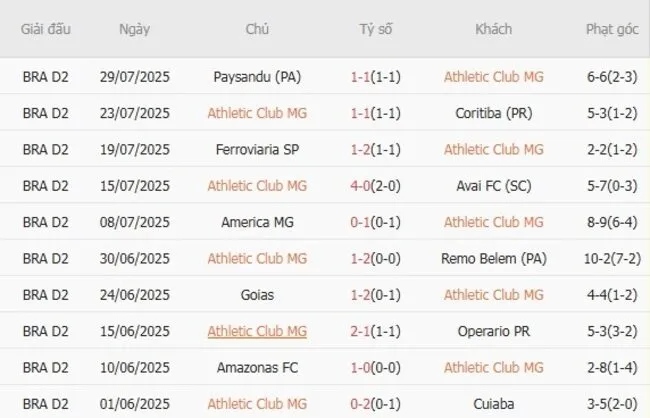Viewport: 650px width, 418px height.
Task: Click underlined Athletic Club MG on 15/06/2025
Action: [x=257, y=331]
